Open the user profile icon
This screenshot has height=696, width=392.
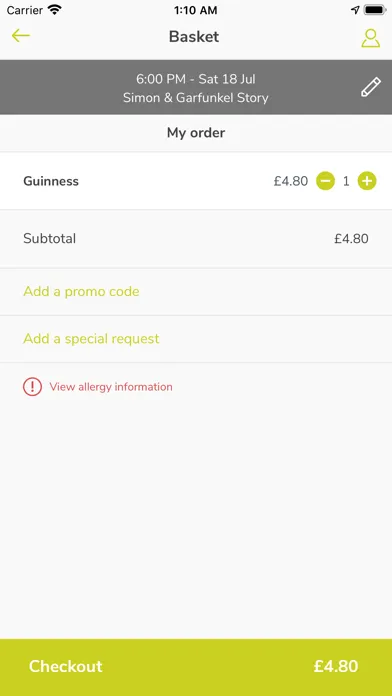370,38
